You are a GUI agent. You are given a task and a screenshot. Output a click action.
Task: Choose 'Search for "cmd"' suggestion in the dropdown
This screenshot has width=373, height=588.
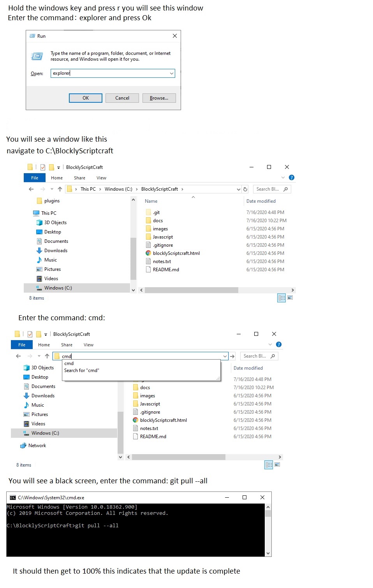coord(82,370)
